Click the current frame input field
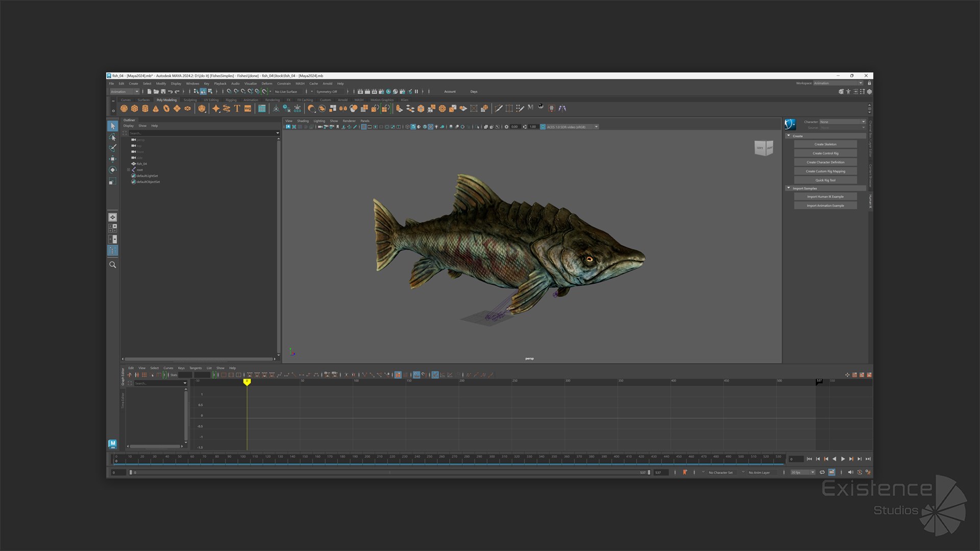The width and height of the screenshot is (980, 551). tap(796, 459)
